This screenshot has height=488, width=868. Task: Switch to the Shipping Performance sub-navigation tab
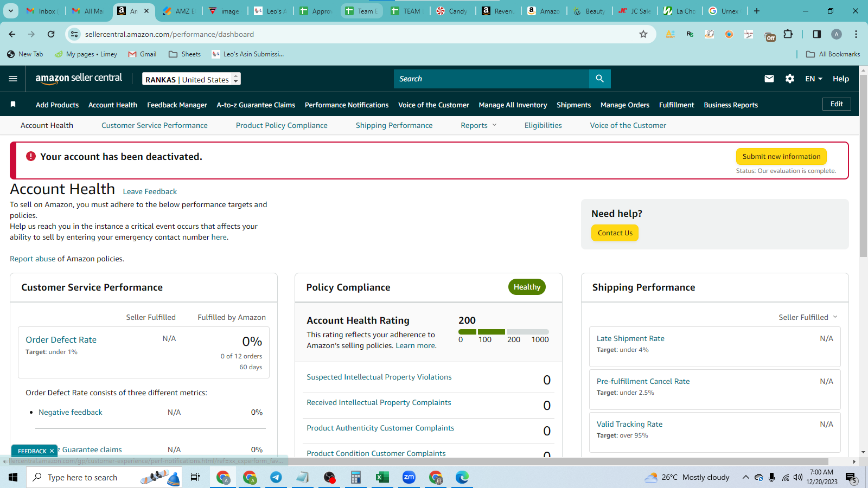tap(394, 125)
